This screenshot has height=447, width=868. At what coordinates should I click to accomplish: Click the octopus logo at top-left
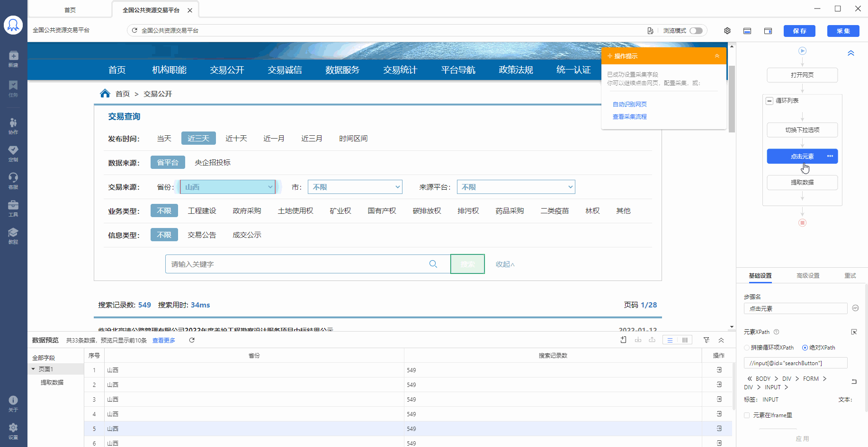tap(13, 25)
